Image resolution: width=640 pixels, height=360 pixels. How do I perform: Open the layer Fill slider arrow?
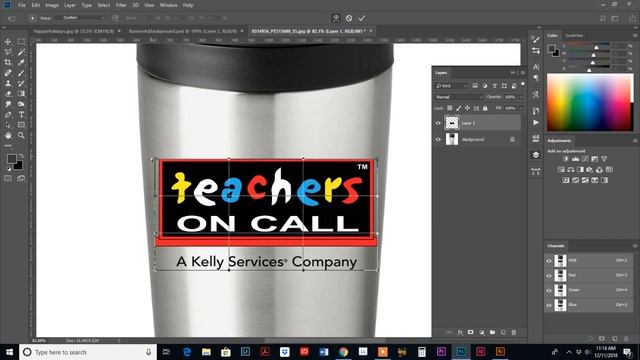pos(521,108)
